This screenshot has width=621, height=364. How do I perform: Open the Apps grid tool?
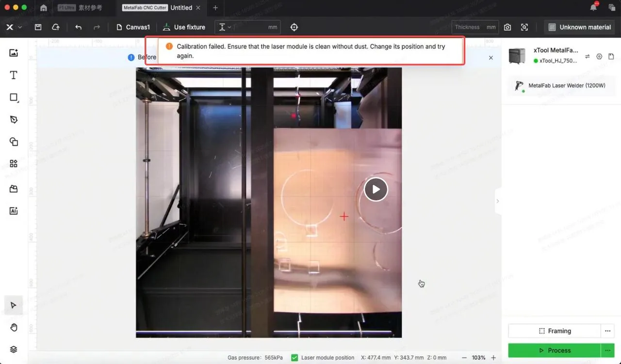14,164
